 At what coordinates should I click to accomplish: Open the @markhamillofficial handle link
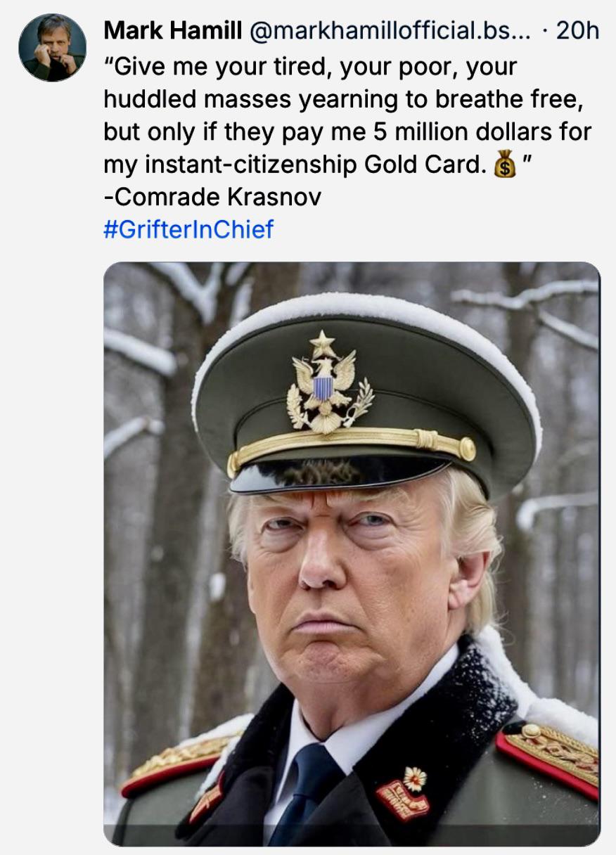[392, 30]
